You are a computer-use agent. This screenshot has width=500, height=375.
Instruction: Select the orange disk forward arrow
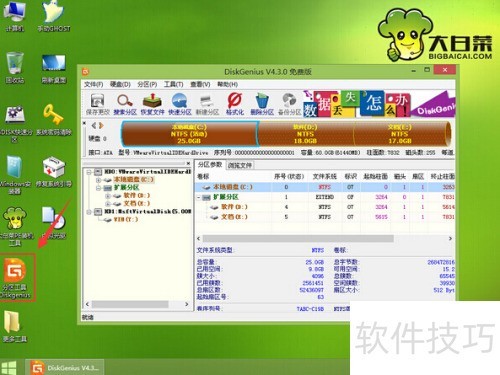coord(101,126)
